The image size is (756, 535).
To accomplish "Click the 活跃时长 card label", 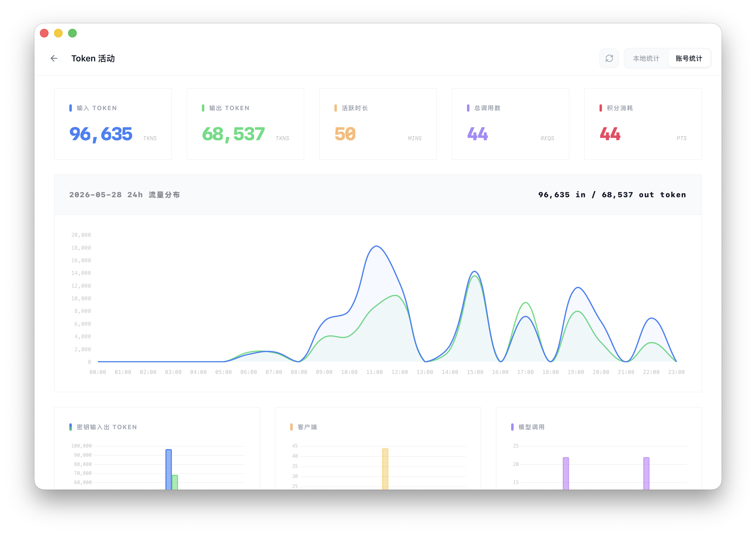I will click(x=355, y=108).
